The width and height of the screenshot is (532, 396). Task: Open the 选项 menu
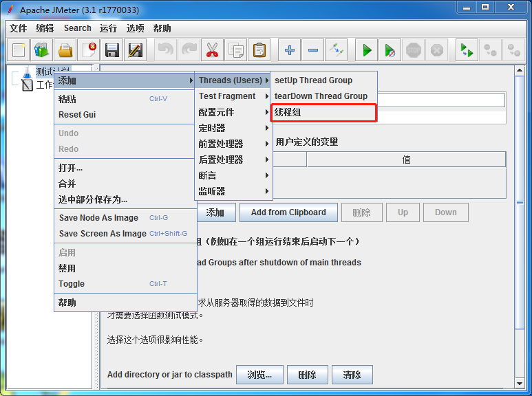point(135,28)
